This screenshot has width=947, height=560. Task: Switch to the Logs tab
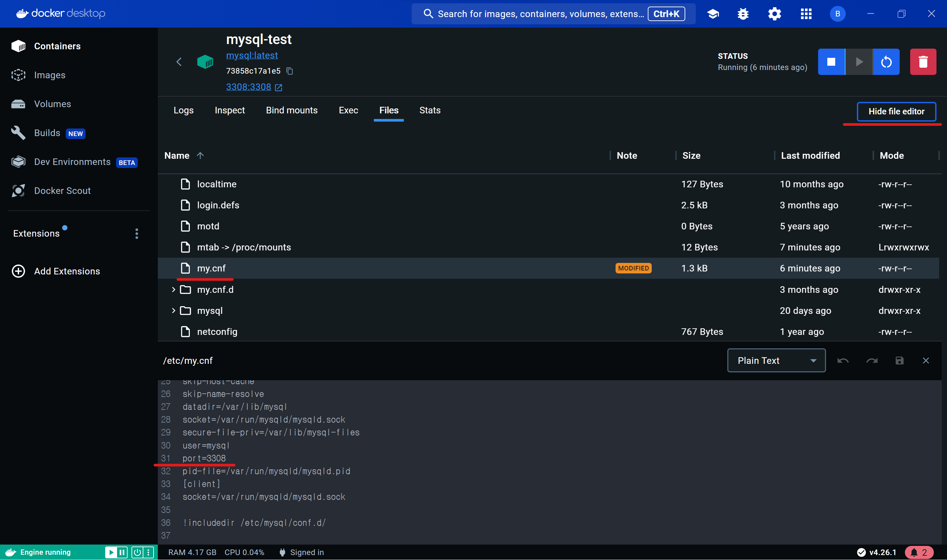pyautogui.click(x=183, y=110)
